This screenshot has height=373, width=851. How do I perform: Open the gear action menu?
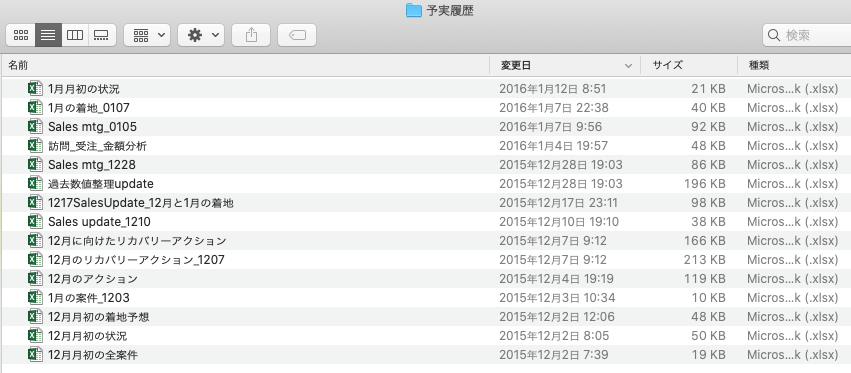(201, 35)
